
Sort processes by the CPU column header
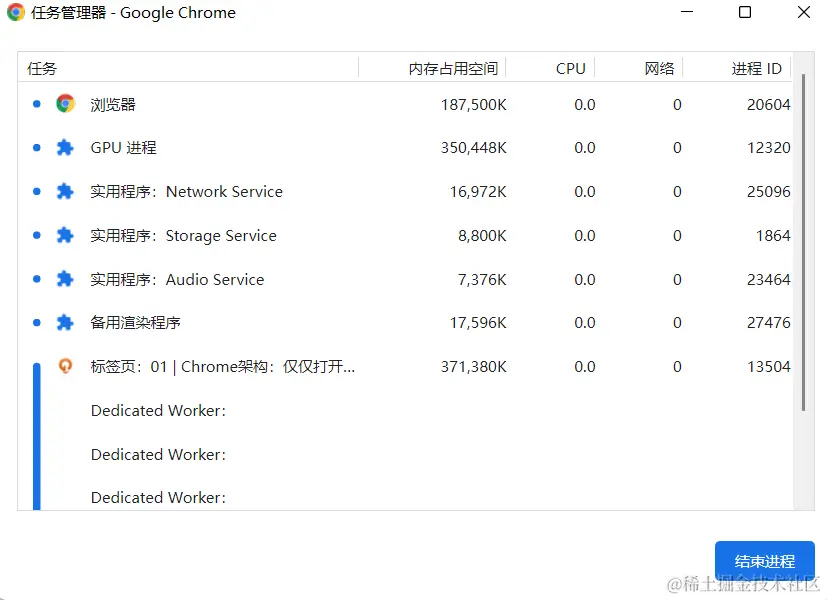570,69
